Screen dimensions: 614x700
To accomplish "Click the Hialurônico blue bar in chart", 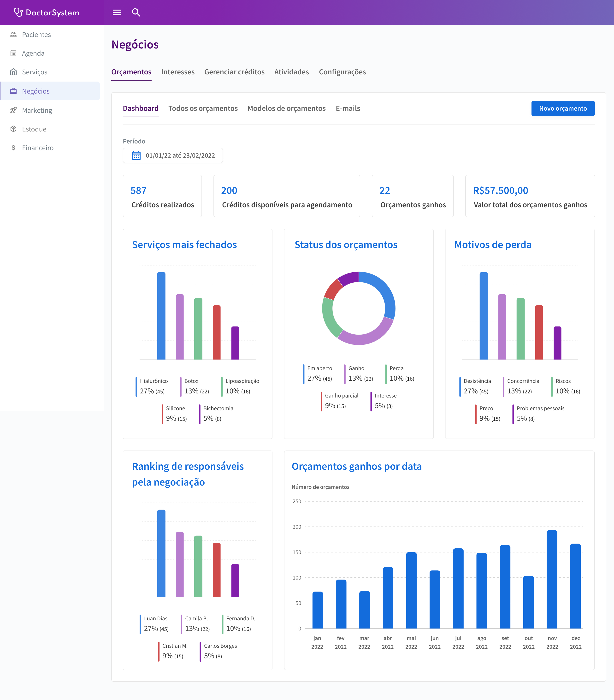I will 161,316.
